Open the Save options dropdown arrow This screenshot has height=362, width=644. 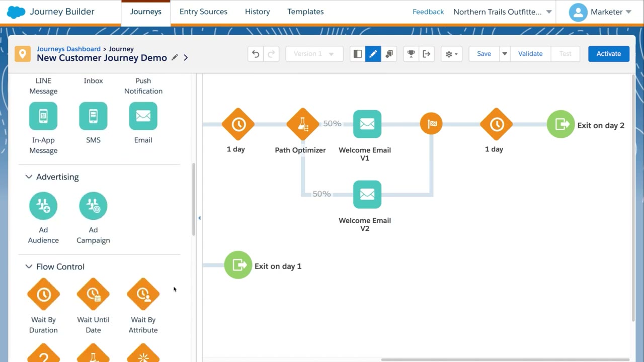tap(504, 54)
